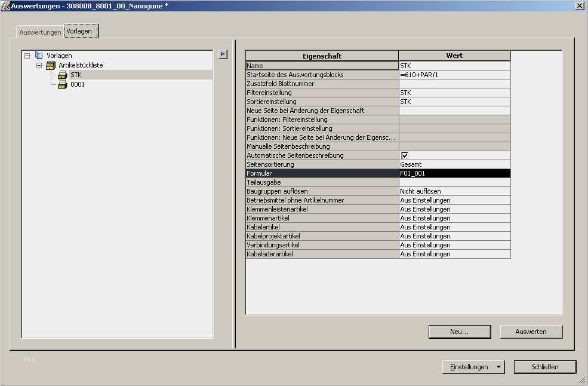This screenshot has height=386, width=588.
Task: Switch to the Auswertungen tab
Action: click(40, 32)
